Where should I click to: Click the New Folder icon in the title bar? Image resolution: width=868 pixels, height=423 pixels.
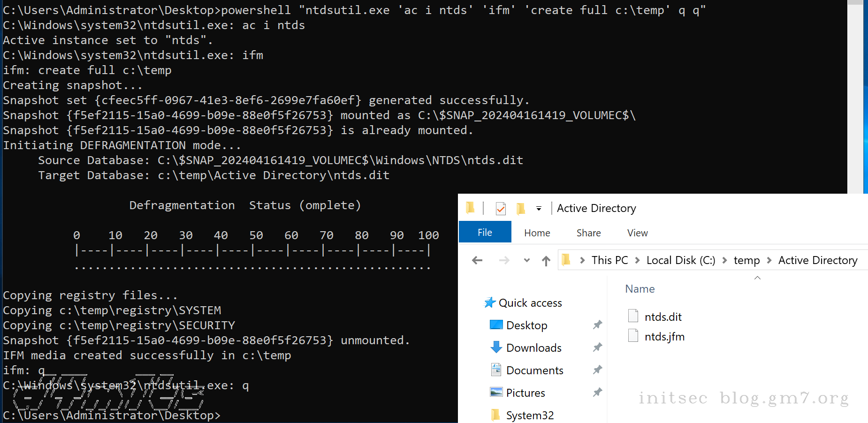(x=520, y=208)
